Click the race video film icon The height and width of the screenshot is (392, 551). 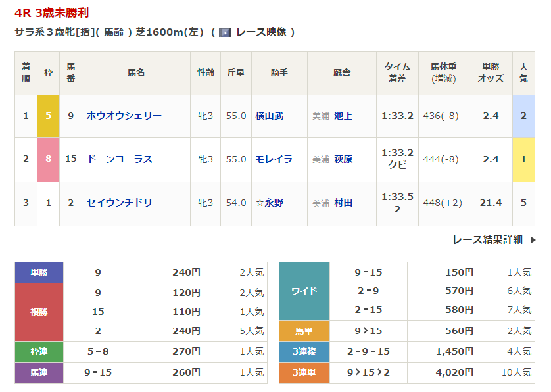point(225,32)
